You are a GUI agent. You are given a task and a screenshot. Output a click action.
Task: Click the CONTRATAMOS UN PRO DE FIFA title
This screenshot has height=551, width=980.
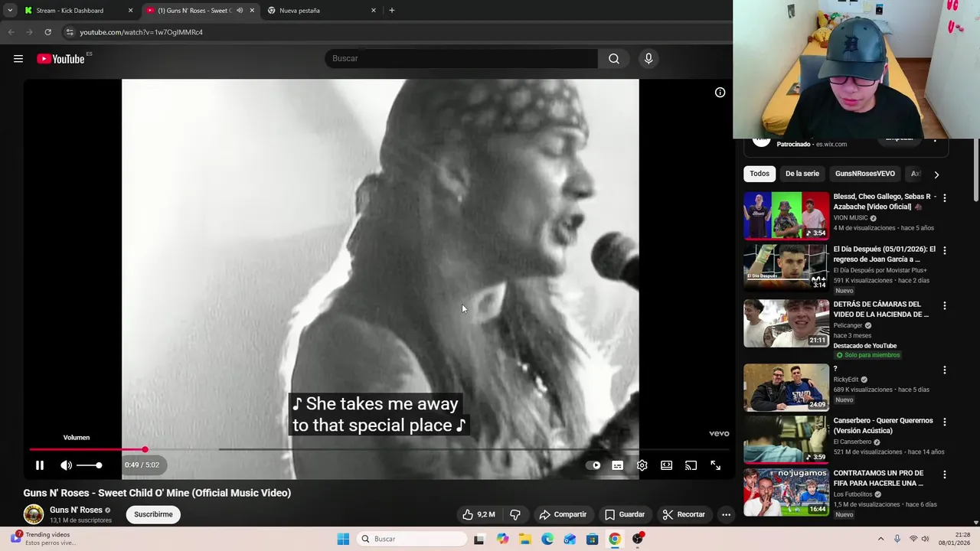878,478
